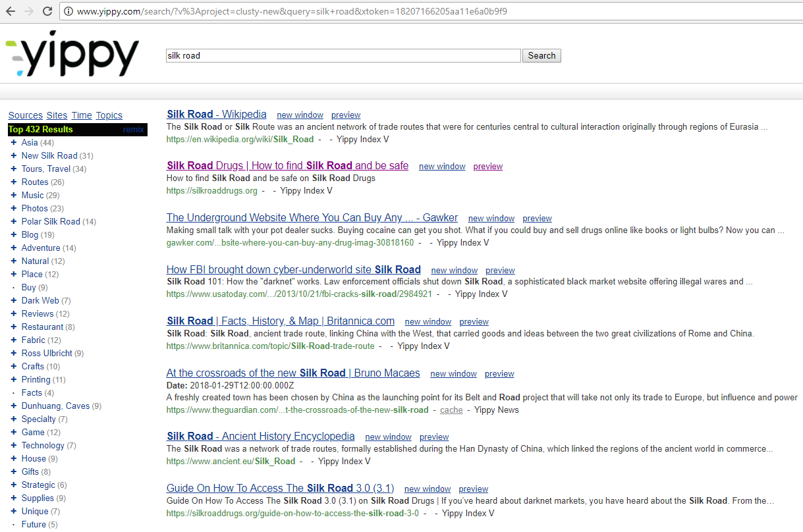Screen dimensions: 803x532
Task: Select the Restaurant cluster label
Action: point(42,327)
